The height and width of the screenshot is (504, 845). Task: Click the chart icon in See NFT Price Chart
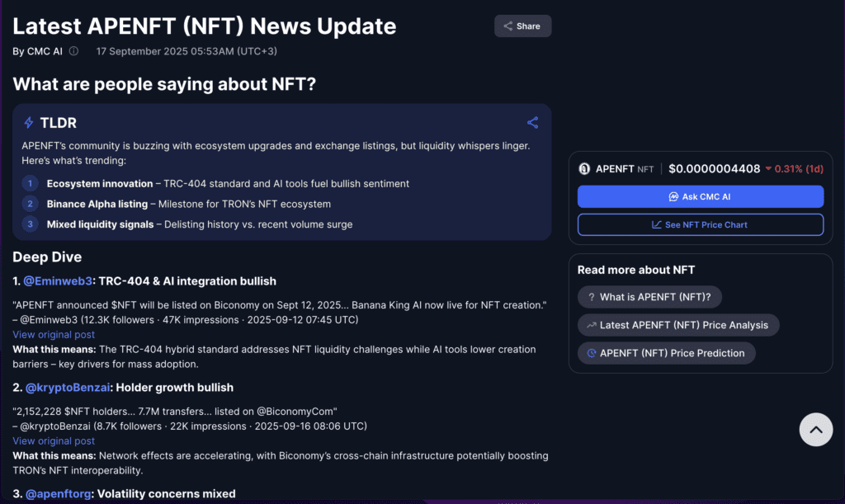pyautogui.click(x=656, y=224)
